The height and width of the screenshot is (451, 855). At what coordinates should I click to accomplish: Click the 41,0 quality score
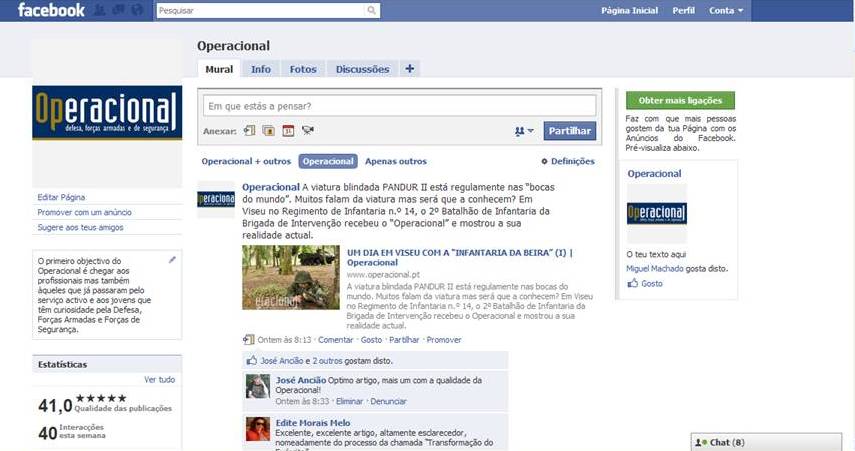(x=55, y=405)
